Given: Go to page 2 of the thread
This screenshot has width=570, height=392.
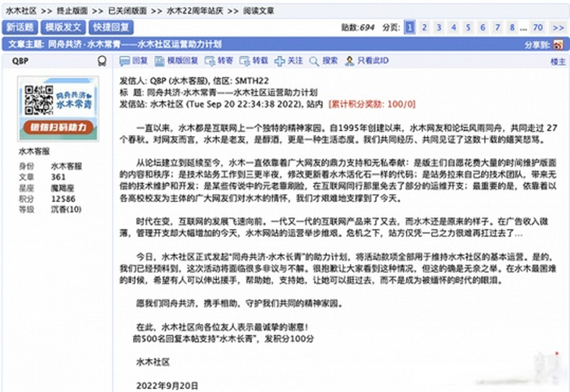Looking at the screenshot, I should [424, 28].
